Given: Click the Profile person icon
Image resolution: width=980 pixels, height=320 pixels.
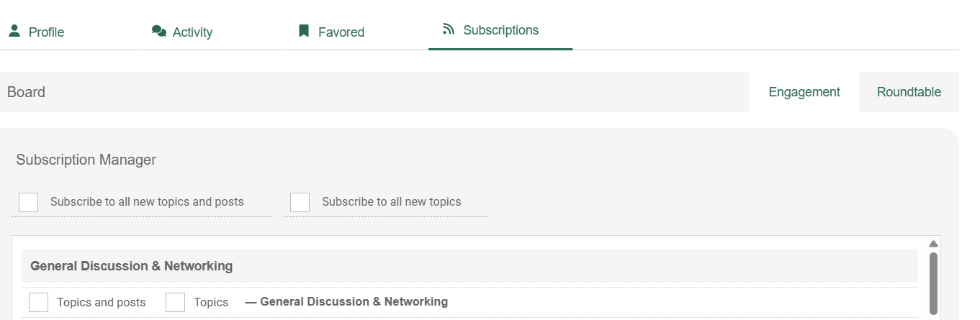Looking at the screenshot, I should click(x=14, y=31).
